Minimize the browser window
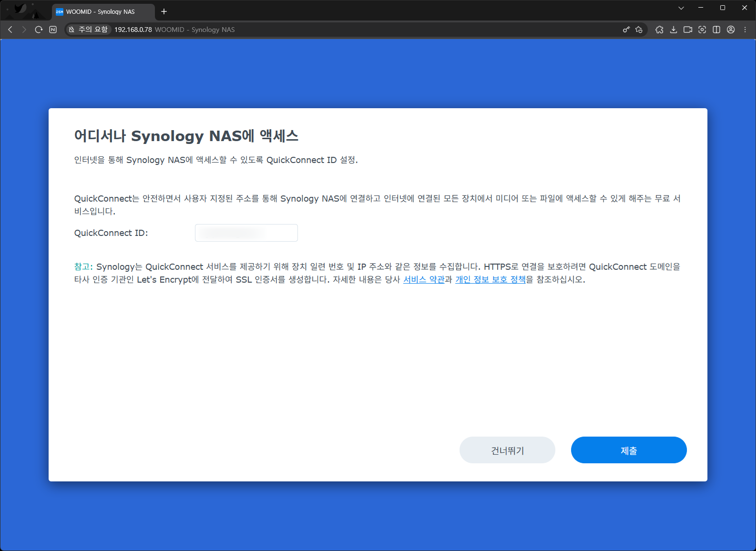Screen dimensions: 756x551 (x=701, y=8)
